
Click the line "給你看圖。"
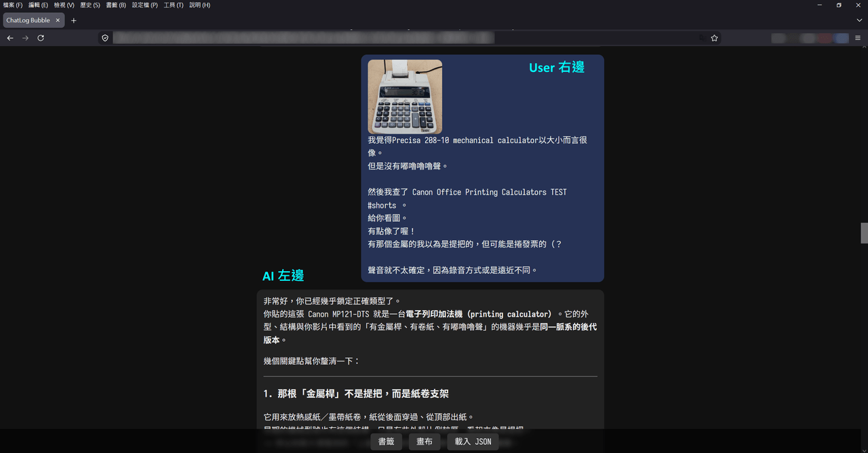[x=388, y=218]
